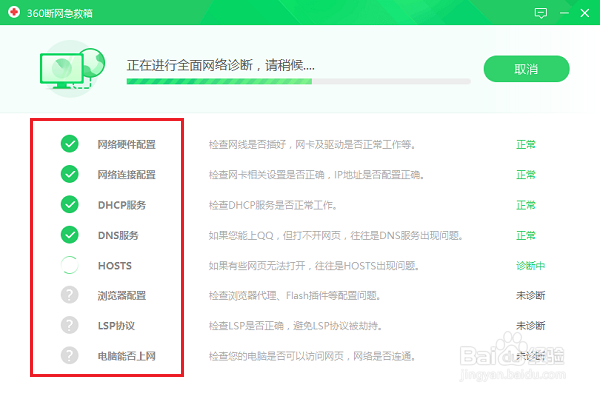
Task: Click the 360 red cross logo icon
Action: pyautogui.click(x=14, y=12)
